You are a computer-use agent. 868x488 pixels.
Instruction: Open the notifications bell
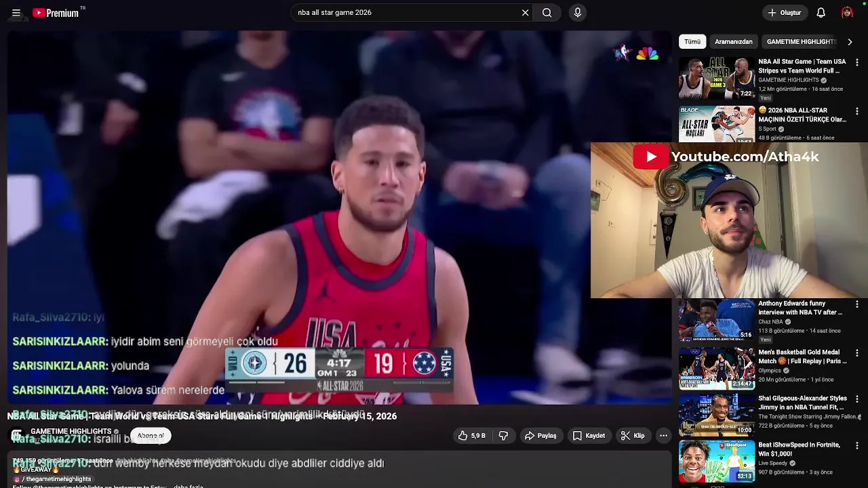[x=821, y=13]
